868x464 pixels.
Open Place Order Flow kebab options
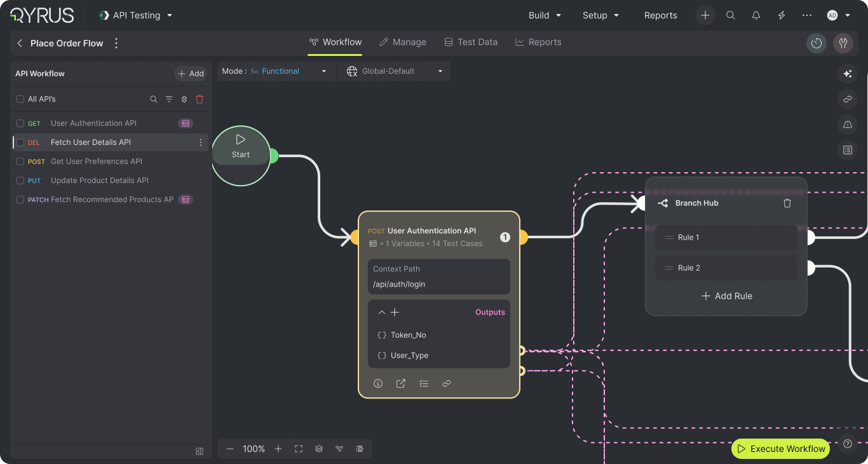coord(116,43)
